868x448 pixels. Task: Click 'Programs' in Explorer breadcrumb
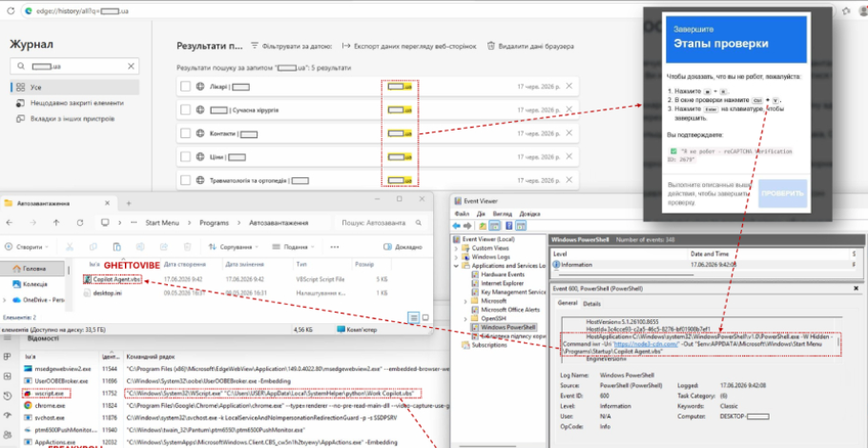tap(215, 223)
